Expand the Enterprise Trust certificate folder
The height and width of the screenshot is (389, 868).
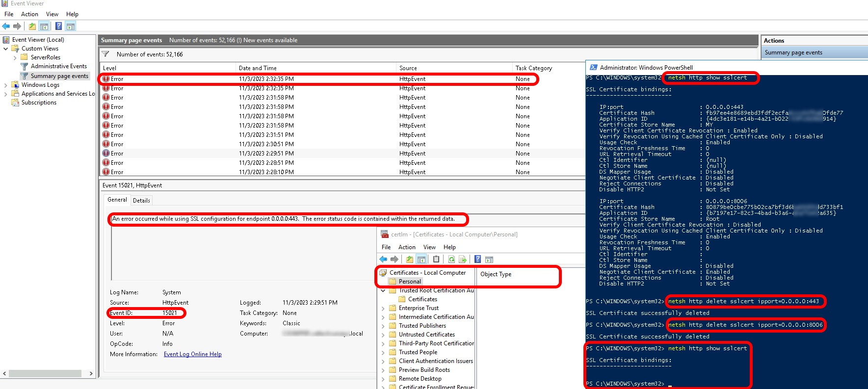point(383,308)
